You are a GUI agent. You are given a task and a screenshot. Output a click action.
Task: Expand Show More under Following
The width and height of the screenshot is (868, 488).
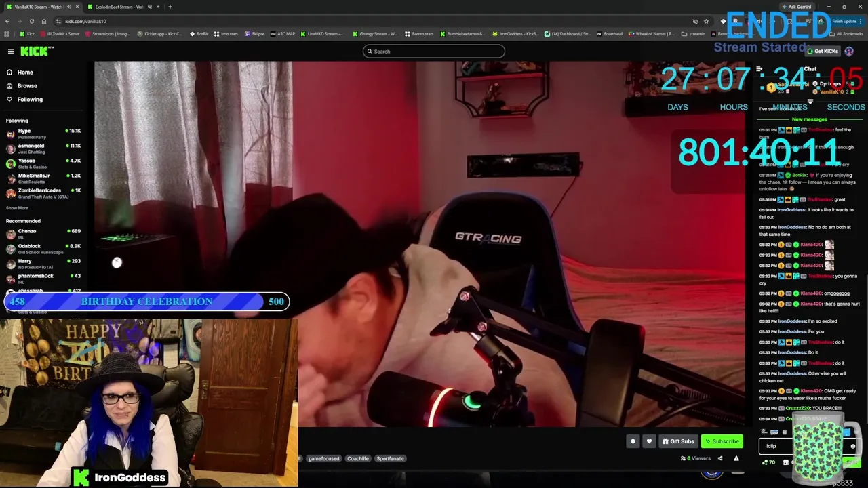tap(17, 208)
